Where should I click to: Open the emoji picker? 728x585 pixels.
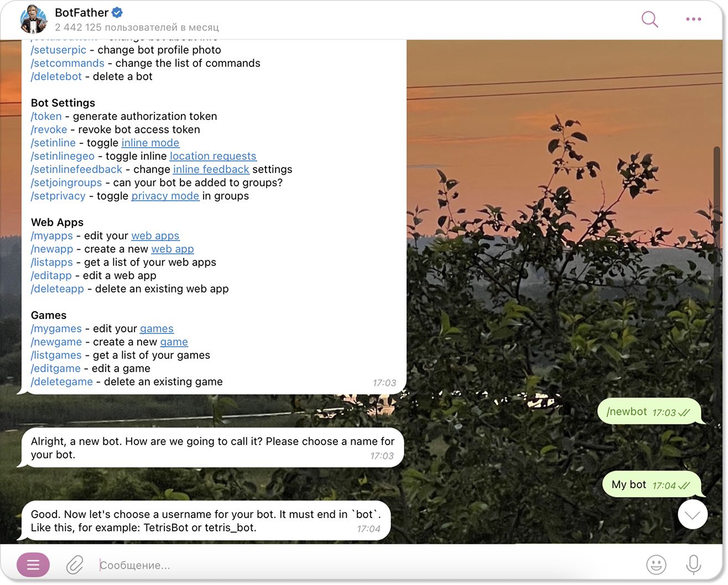pyautogui.click(x=656, y=565)
